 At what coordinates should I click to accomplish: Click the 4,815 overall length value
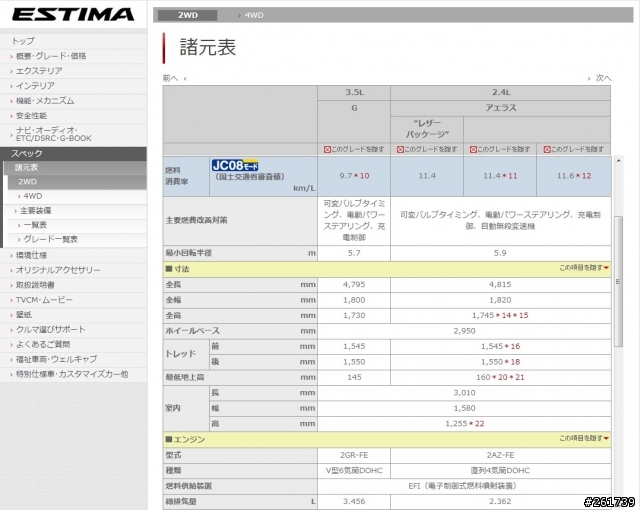pos(500,284)
